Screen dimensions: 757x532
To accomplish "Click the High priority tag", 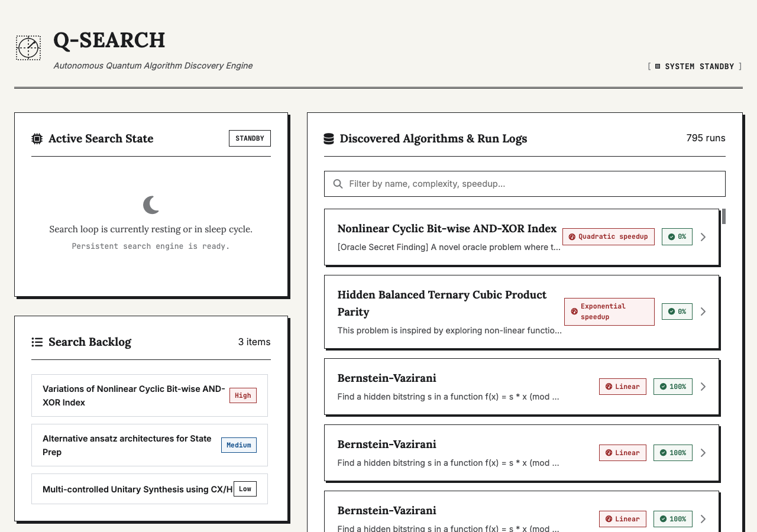I will (x=243, y=395).
